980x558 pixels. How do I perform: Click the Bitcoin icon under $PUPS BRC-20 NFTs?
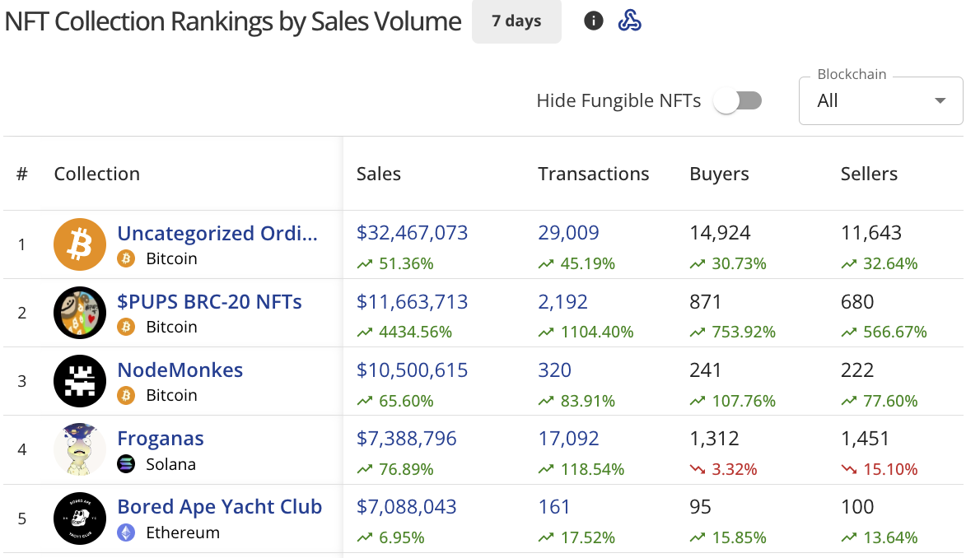pos(126,327)
